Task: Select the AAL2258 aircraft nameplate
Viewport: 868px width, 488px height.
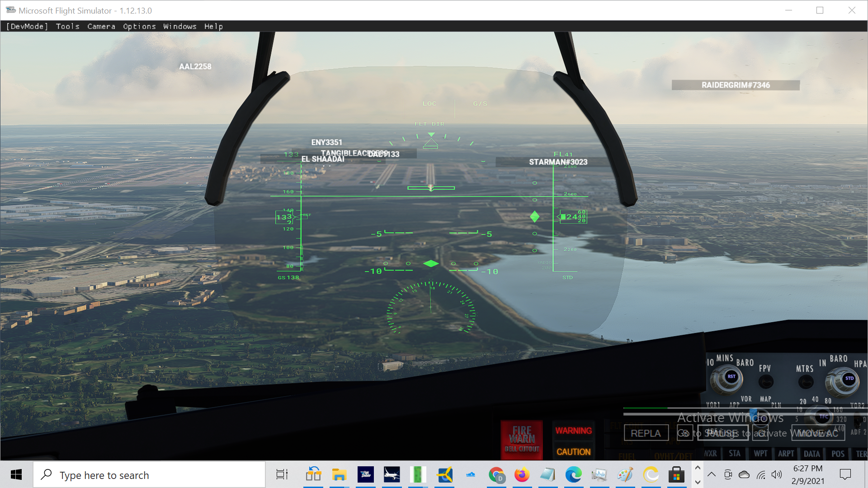Action: point(195,66)
